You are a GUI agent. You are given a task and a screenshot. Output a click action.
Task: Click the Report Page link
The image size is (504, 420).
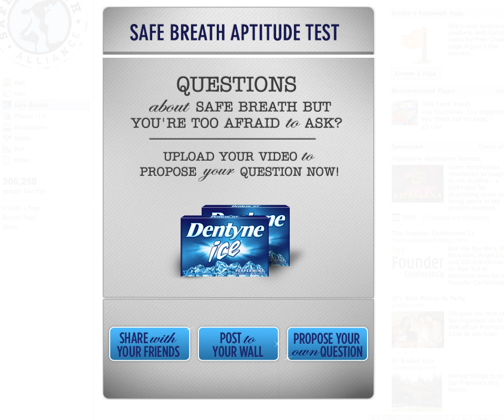[x=19, y=217]
